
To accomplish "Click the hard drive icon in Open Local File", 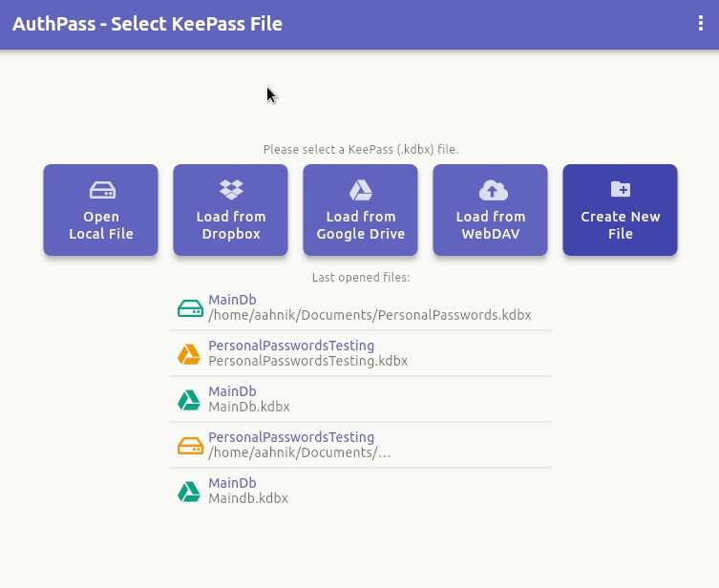I will pos(101,189).
